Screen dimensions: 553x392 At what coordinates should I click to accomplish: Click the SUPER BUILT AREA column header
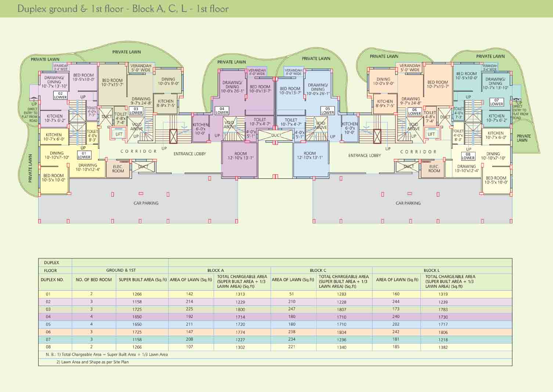pyautogui.click(x=142, y=280)
